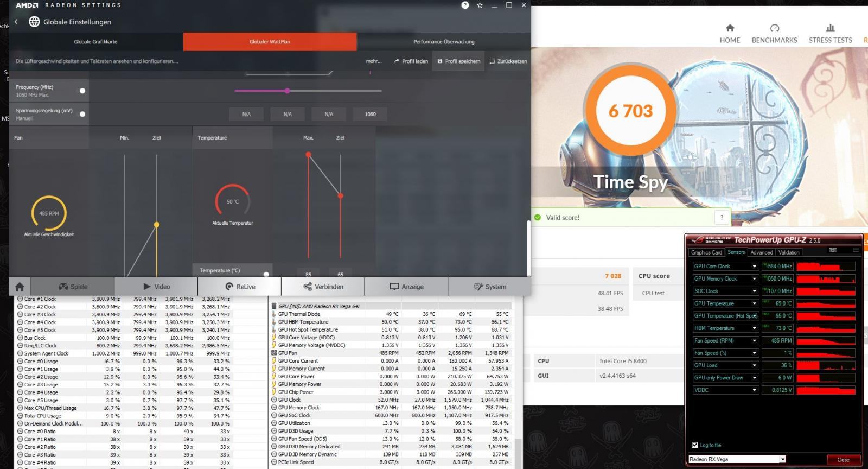
Task: Click the globe icon next to Globale Einstellungen
Action: click(34, 22)
